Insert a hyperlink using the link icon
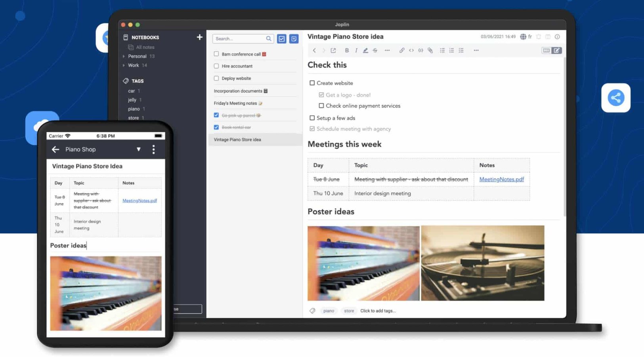The width and height of the screenshot is (644, 357). (401, 50)
